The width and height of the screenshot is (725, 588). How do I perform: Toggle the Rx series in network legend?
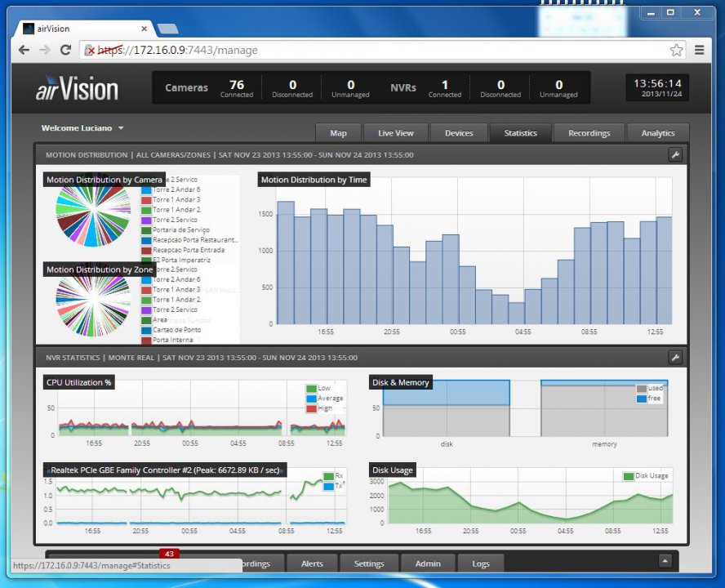(x=328, y=476)
